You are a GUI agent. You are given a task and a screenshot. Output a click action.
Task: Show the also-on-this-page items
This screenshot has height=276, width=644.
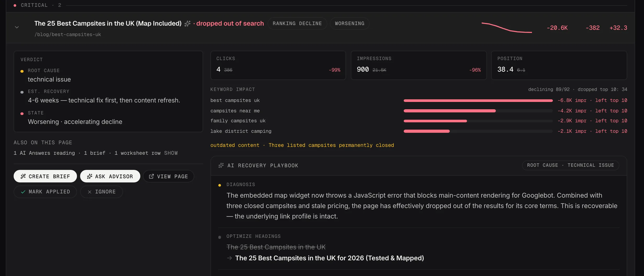coord(171,153)
